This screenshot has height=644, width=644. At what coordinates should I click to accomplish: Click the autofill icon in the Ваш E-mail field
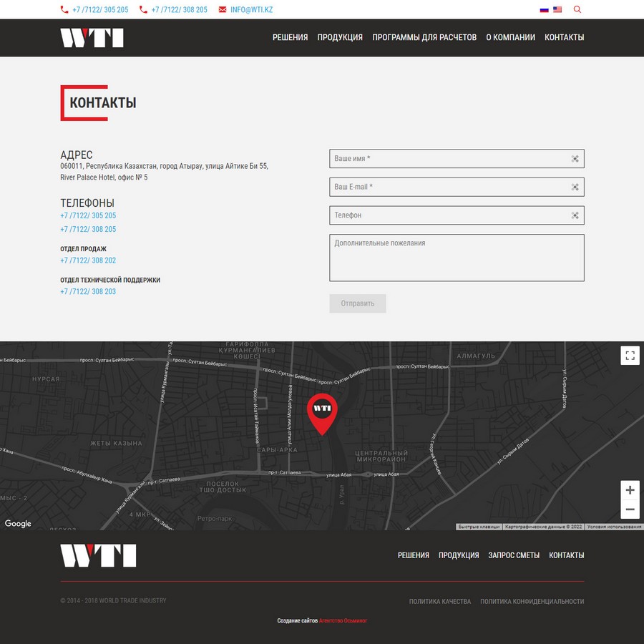tap(575, 187)
